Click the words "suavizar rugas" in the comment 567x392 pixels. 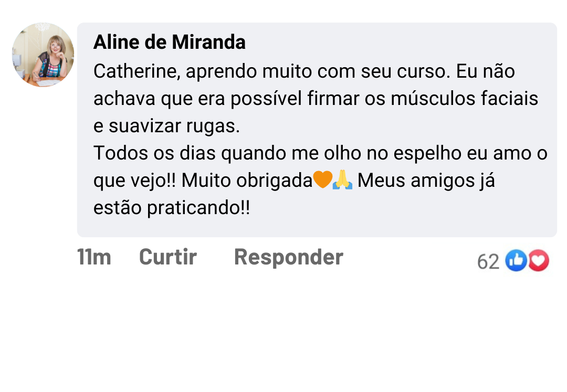point(174,126)
